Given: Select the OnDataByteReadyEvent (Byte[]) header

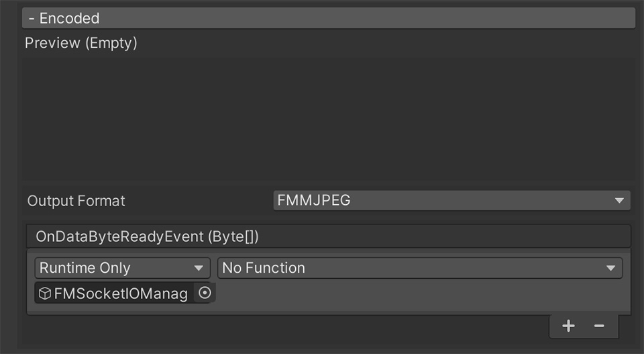Looking at the screenshot, I should pyautogui.click(x=329, y=236).
